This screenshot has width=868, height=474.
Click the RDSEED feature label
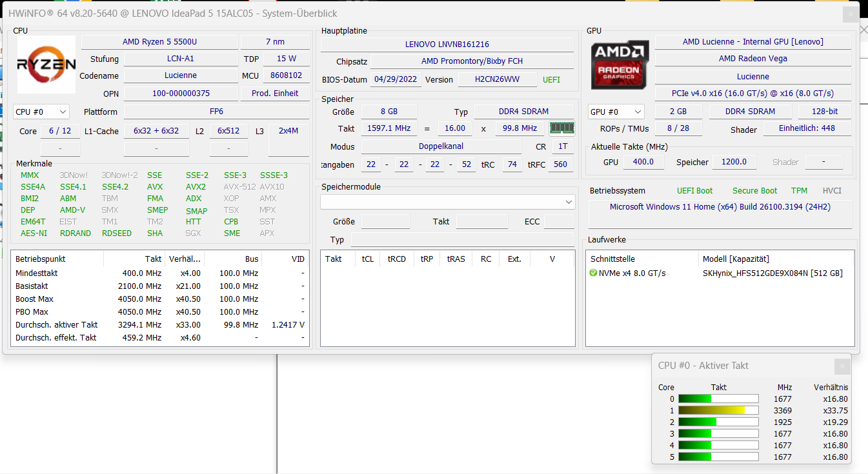(117, 233)
